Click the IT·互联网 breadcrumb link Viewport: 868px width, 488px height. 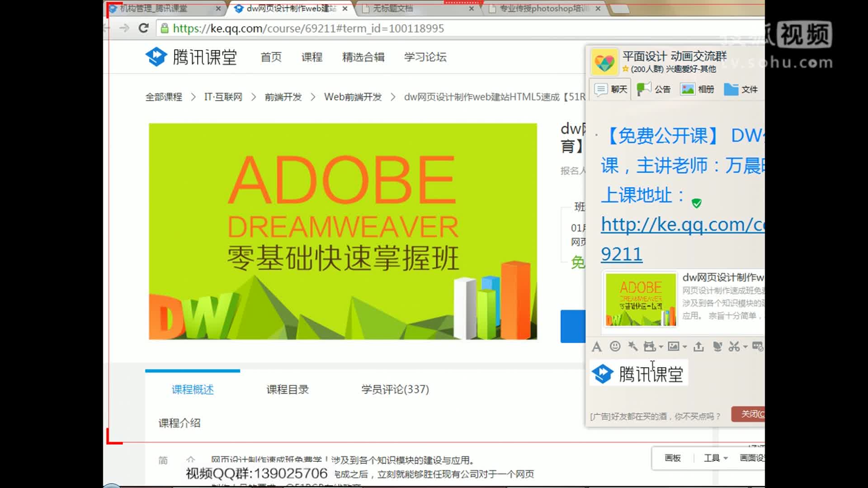coord(223,97)
